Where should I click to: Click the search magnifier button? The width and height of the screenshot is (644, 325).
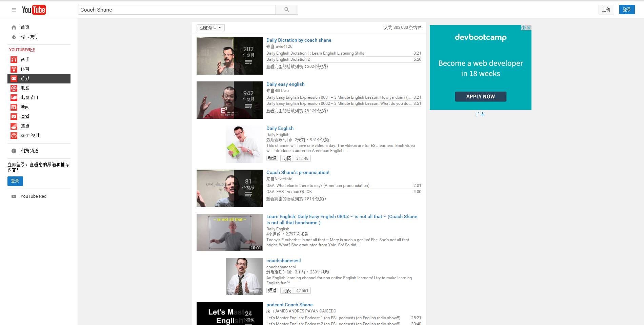(287, 10)
